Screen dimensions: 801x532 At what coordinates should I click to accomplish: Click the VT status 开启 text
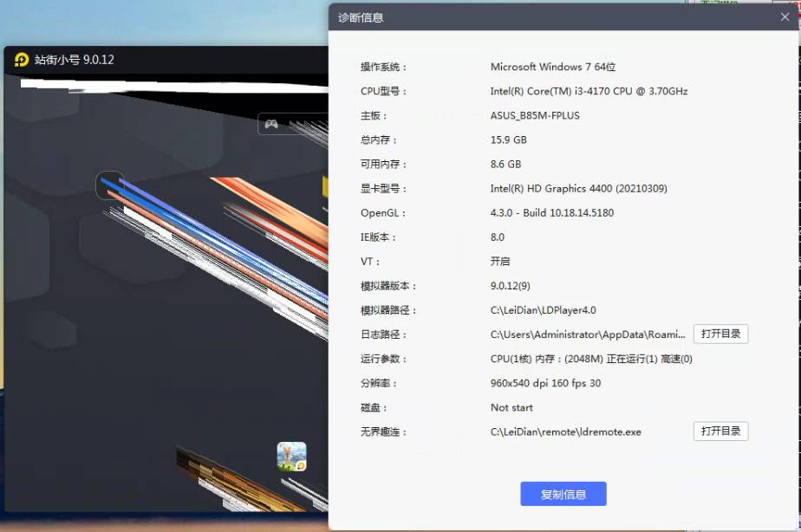tap(500, 261)
